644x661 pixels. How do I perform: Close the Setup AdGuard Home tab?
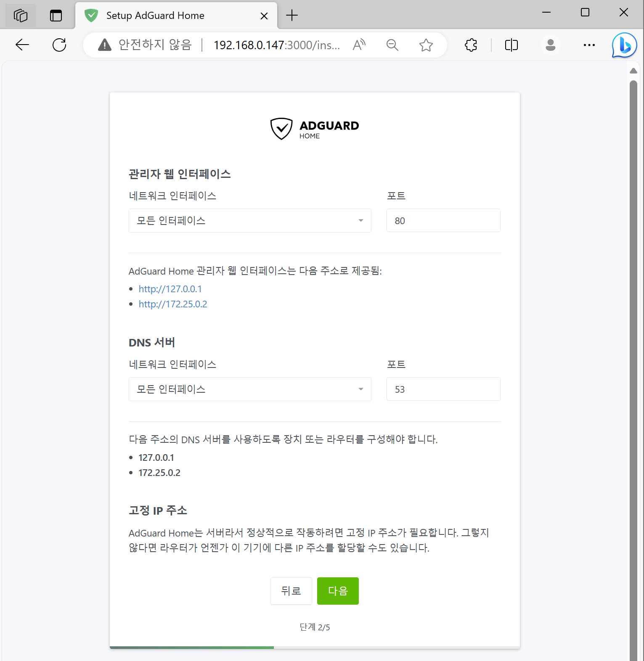[264, 16]
